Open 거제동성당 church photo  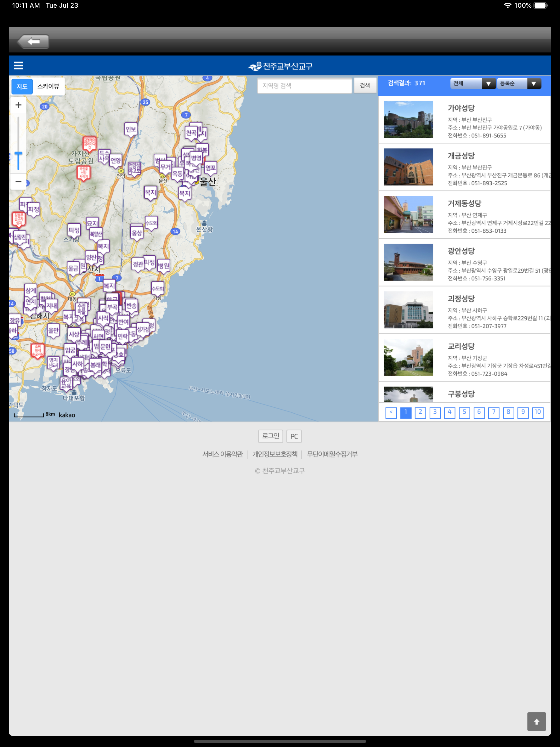[408, 214]
